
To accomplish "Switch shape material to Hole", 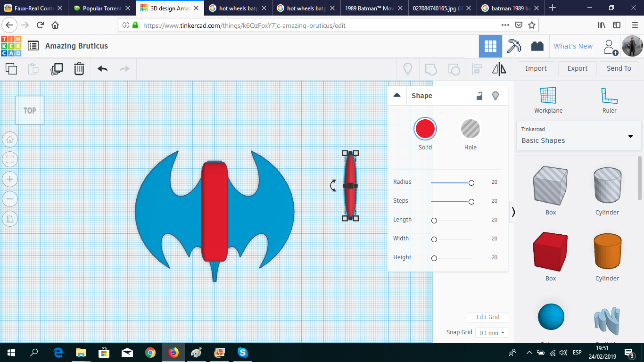I will (x=470, y=128).
